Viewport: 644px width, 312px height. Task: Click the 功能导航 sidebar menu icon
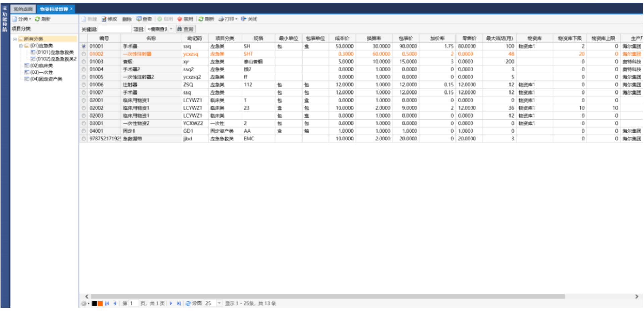5,8
